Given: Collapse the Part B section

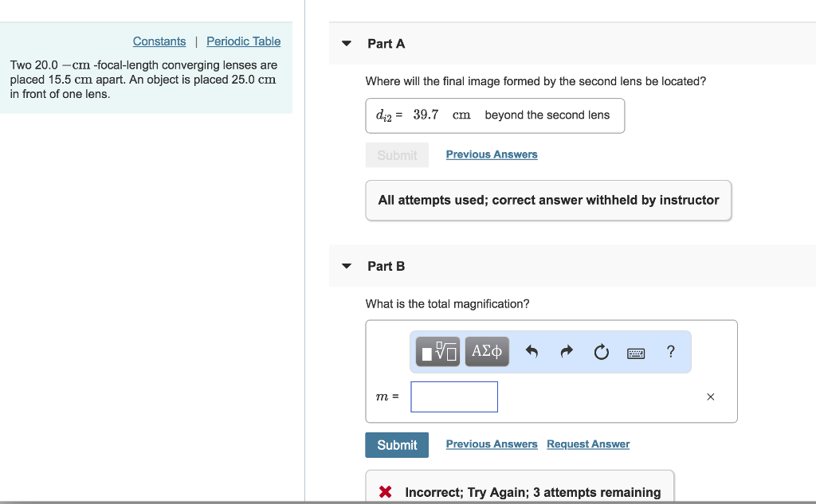Looking at the screenshot, I should [346, 266].
